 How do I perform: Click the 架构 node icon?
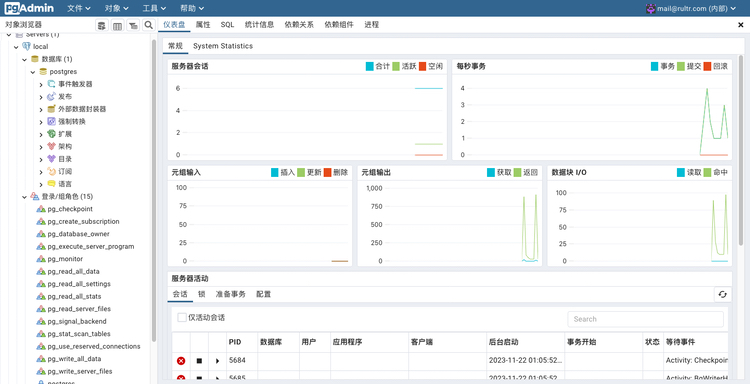pos(51,146)
